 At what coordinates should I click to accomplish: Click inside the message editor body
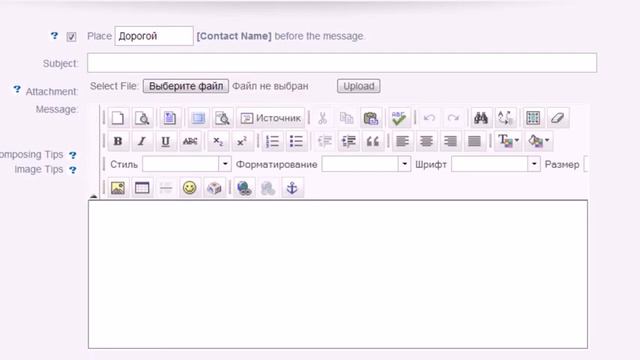(x=338, y=274)
